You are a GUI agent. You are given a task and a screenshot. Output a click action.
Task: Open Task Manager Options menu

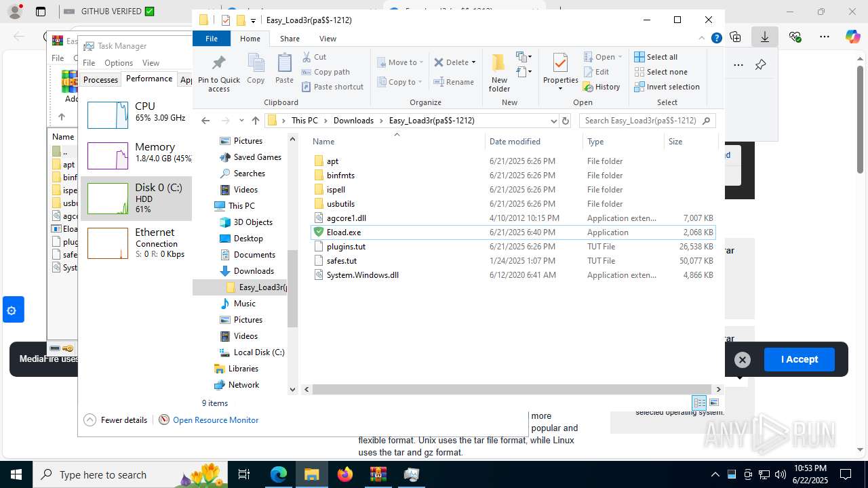(x=119, y=63)
